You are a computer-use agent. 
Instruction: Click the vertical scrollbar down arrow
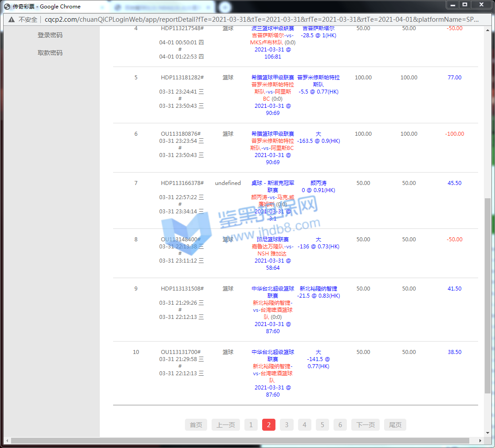click(x=488, y=433)
